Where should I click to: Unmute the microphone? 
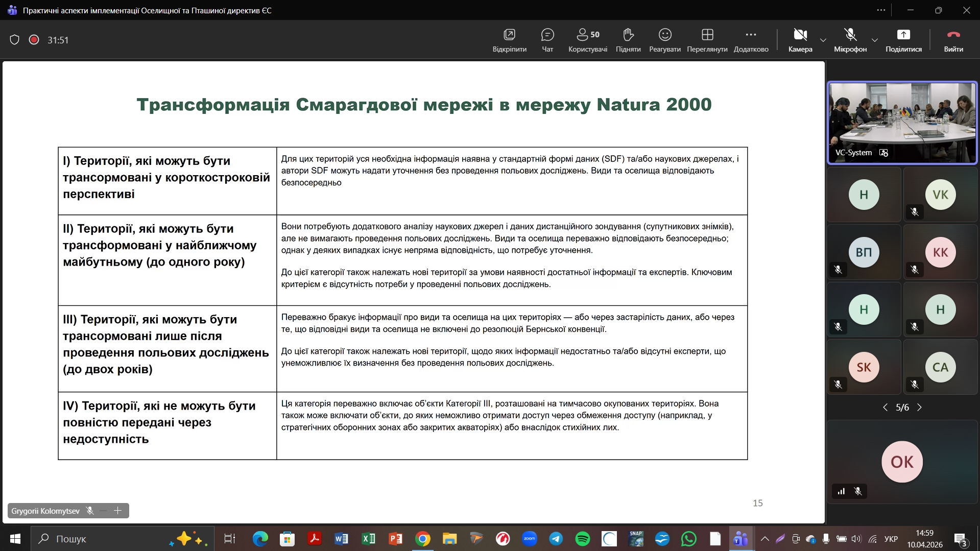[x=850, y=40]
